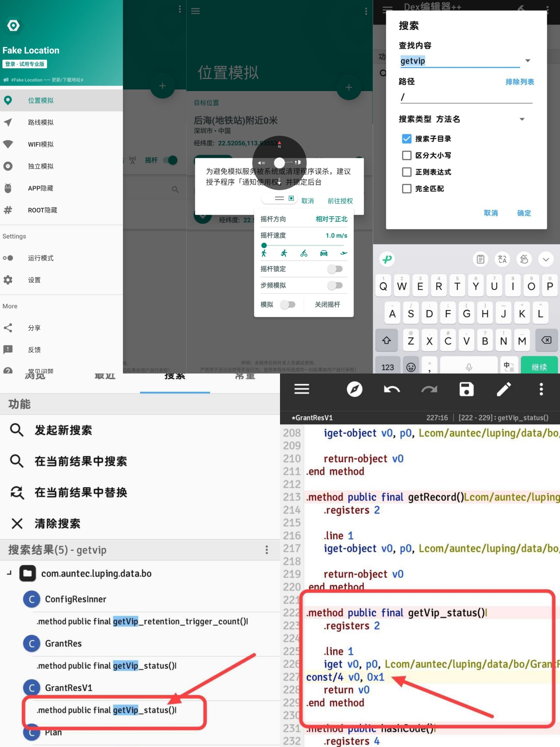The height and width of the screenshot is (747, 560).
Task: Click 取消 button in search dialog
Action: pyautogui.click(x=491, y=212)
